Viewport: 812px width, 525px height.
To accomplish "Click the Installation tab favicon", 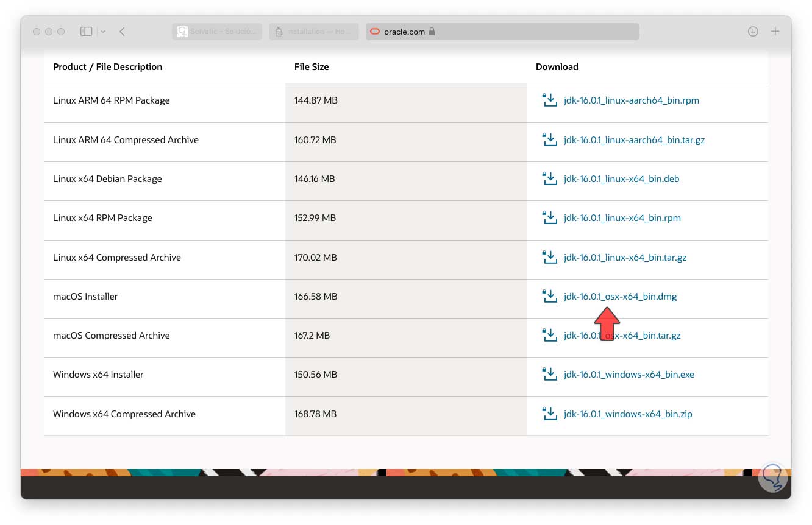I will point(279,32).
